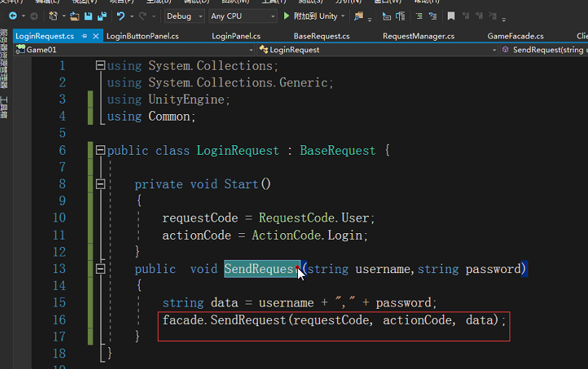This screenshot has height=369, width=588.
Task: Open the dropdown arrow beside Attach to Unity
Action: point(343,16)
